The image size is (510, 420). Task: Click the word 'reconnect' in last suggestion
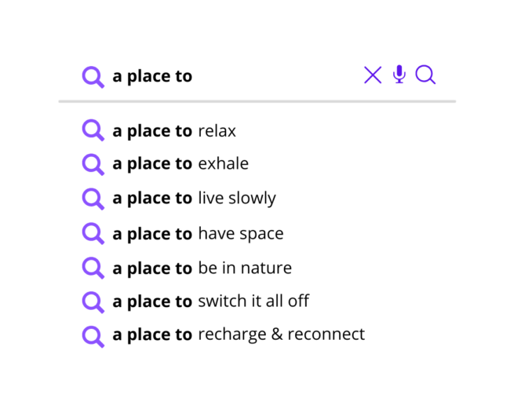coord(326,334)
